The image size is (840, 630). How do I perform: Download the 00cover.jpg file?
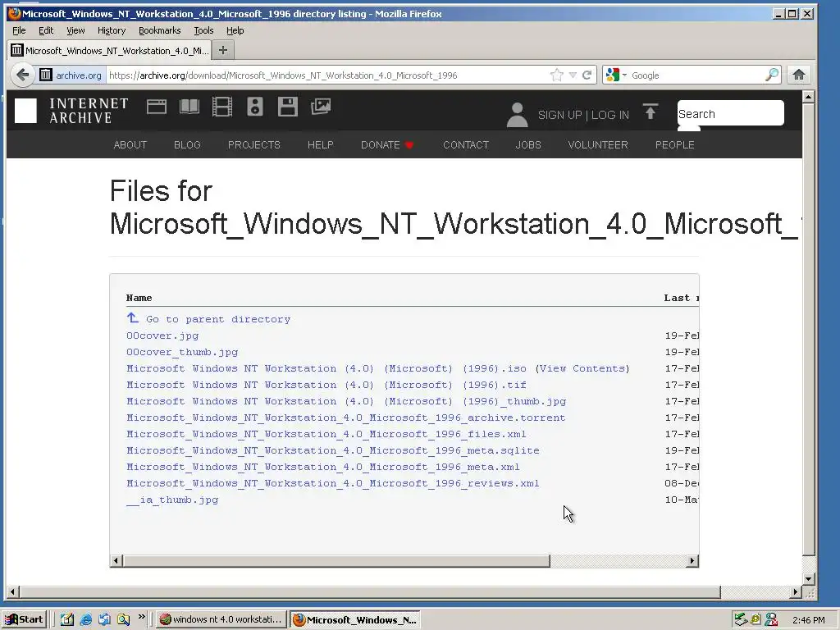point(162,336)
